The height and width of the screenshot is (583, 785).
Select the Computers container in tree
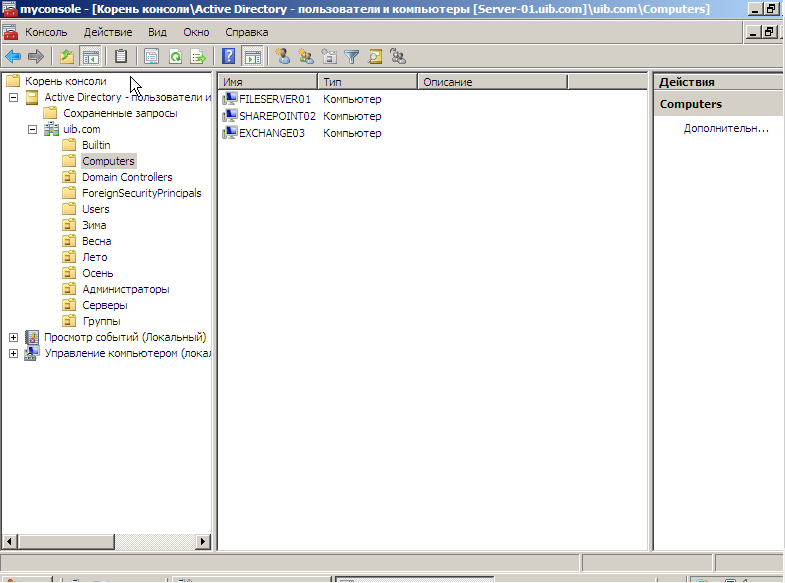pyautogui.click(x=108, y=161)
